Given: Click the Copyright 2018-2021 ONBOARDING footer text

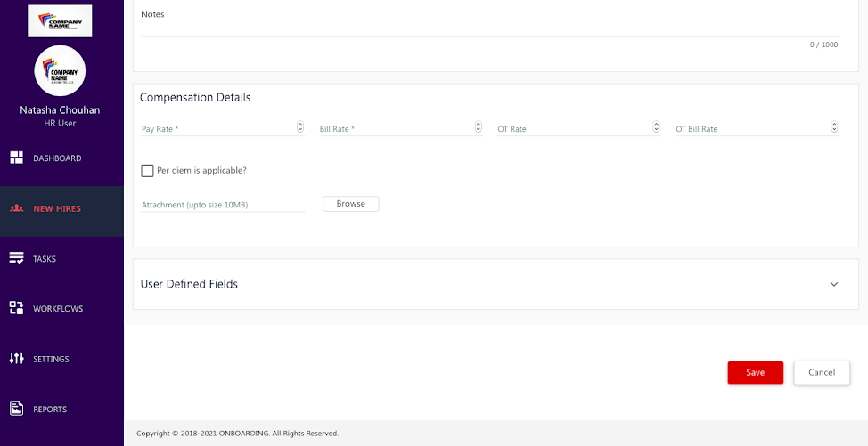Looking at the screenshot, I should click(237, 434).
